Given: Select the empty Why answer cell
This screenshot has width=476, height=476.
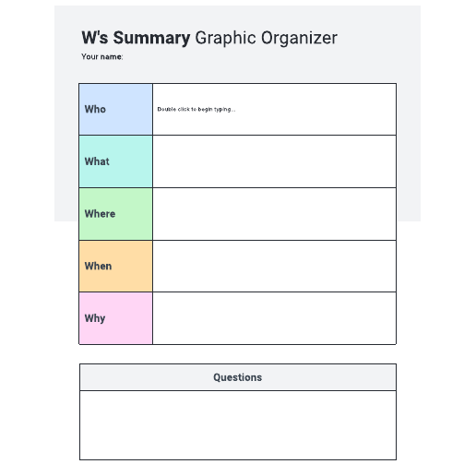Looking at the screenshot, I should click(274, 318).
